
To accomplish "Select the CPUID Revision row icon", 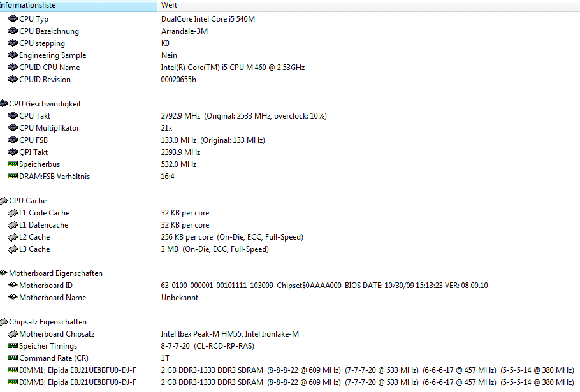I will tap(13, 79).
